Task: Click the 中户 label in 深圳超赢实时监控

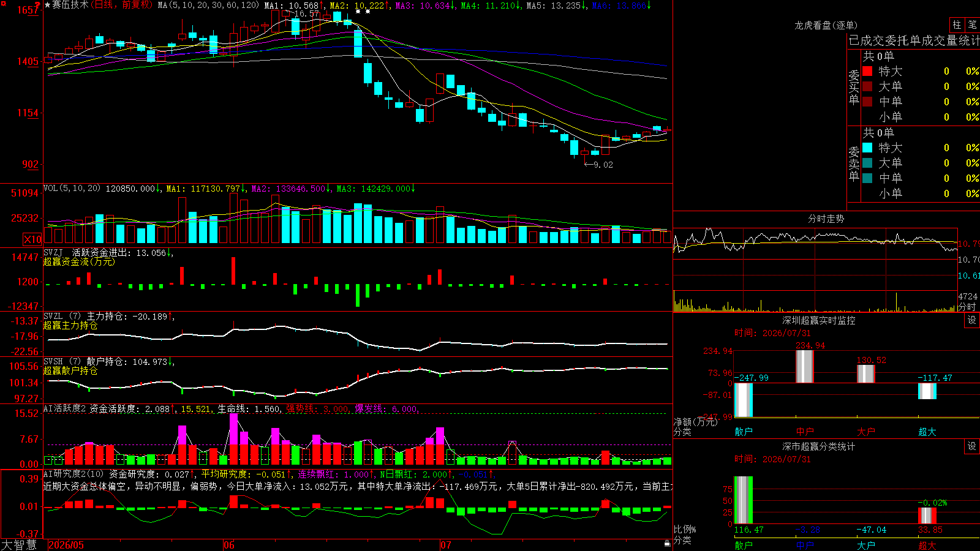Action: coord(805,432)
